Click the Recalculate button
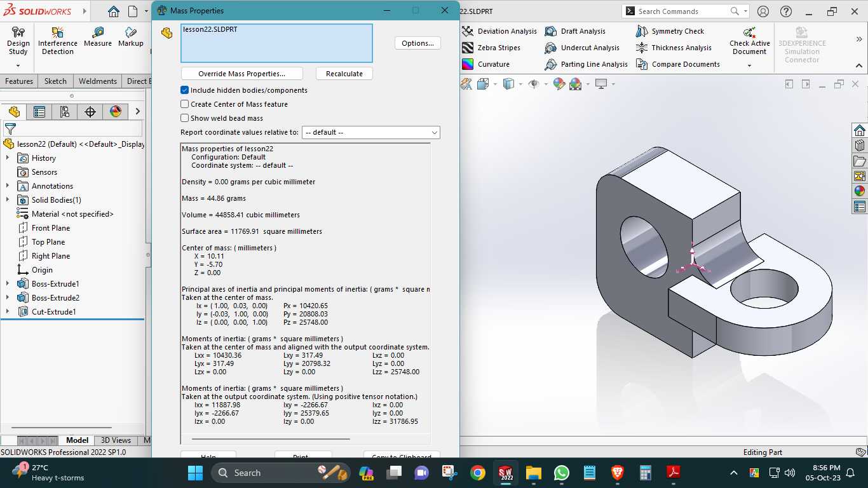Image resolution: width=868 pixels, height=488 pixels. coord(344,74)
